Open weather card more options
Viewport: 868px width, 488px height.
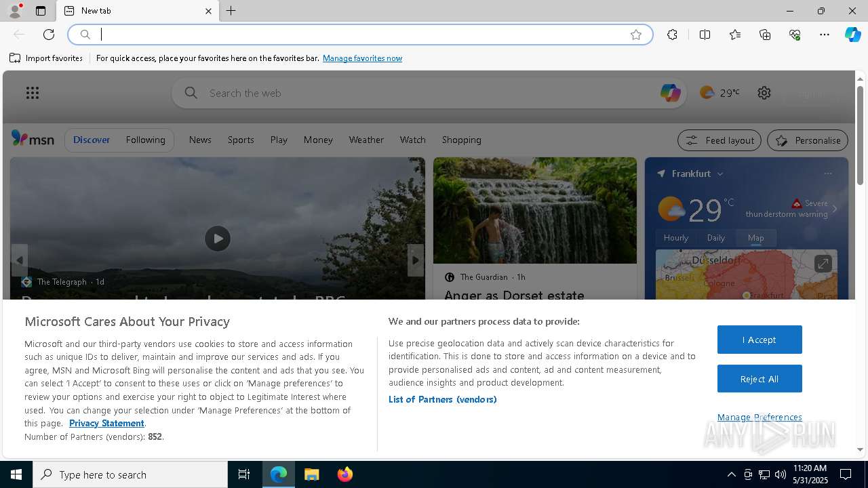pos(828,174)
